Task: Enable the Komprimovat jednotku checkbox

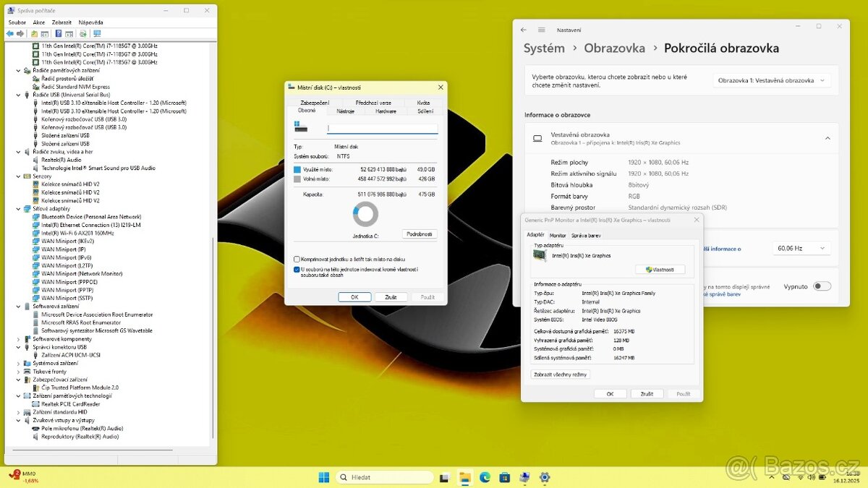Action: point(296,258)
